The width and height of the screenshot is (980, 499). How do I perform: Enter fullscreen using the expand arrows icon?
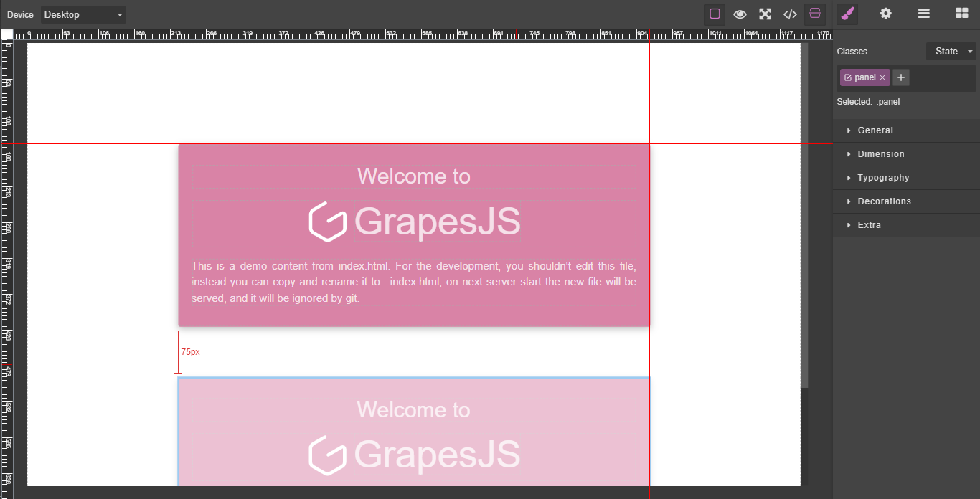[x=765, y=14]
